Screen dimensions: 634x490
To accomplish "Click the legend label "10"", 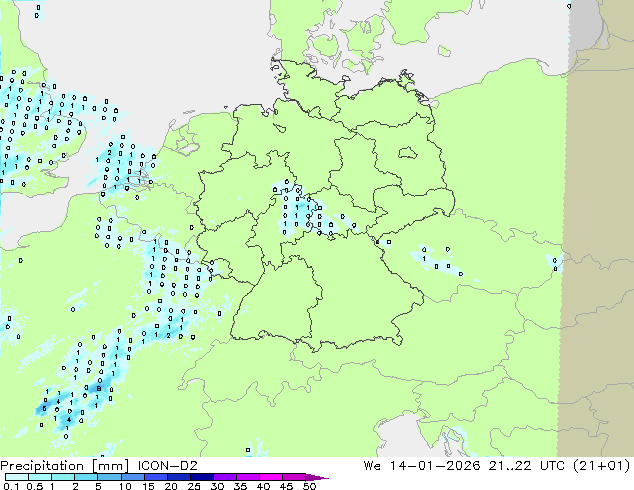I will tap(125, 486).
